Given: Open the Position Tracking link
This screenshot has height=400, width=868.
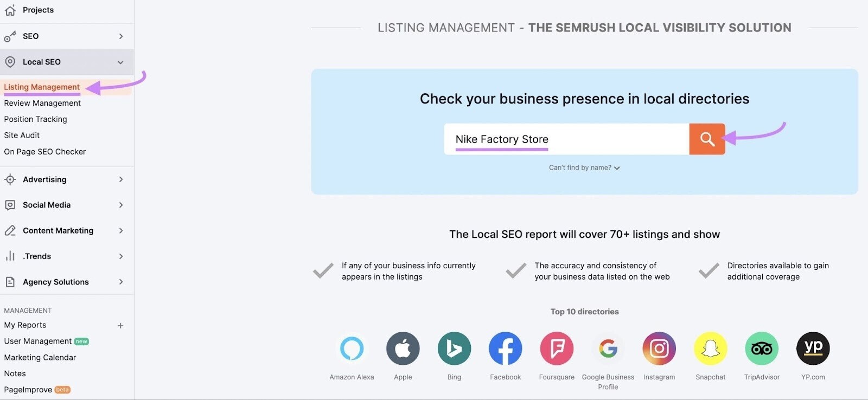Looking at the screenshot, I should pos(36,119).
